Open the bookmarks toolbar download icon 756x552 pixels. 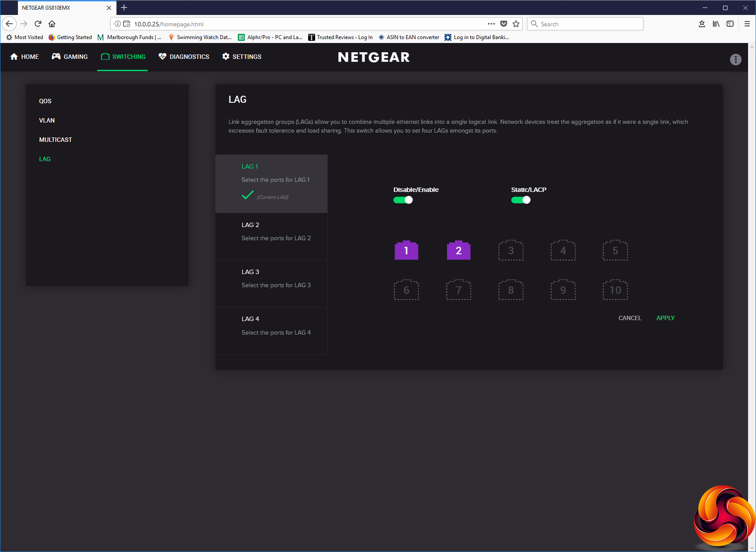[x=702, y=24]
